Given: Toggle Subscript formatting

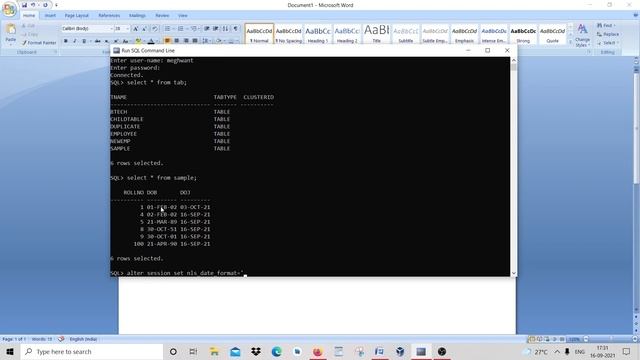Looking at the screenshot, I should point(107,41).
